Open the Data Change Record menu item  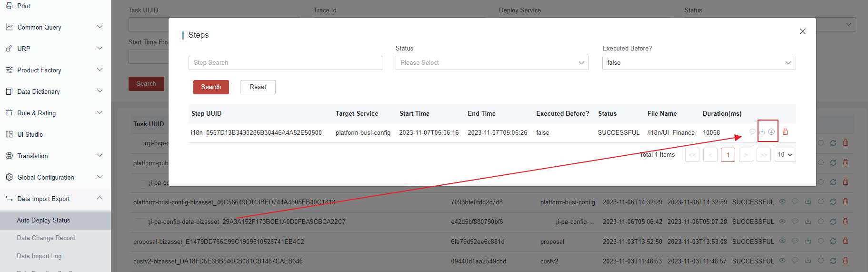[46, 238]
